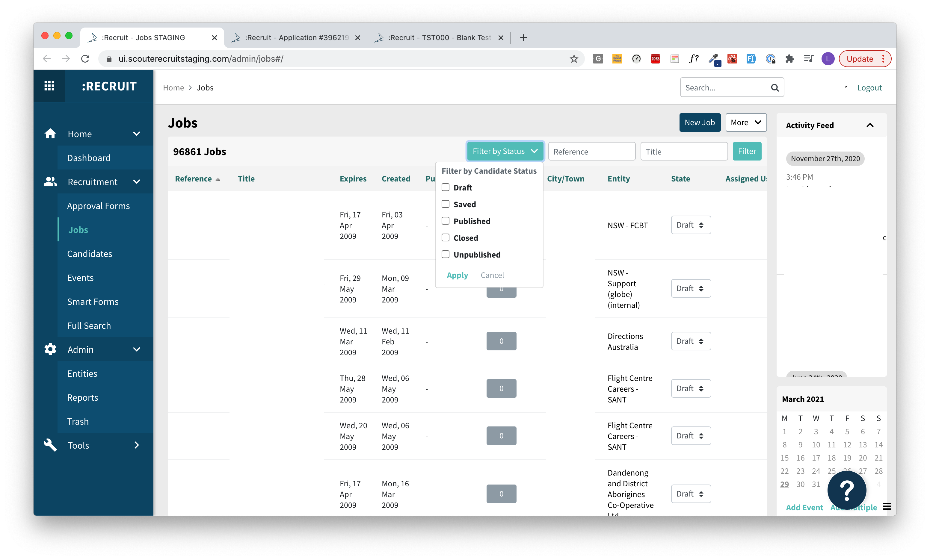Open Trash in sidebar

(x=78, y=422)
